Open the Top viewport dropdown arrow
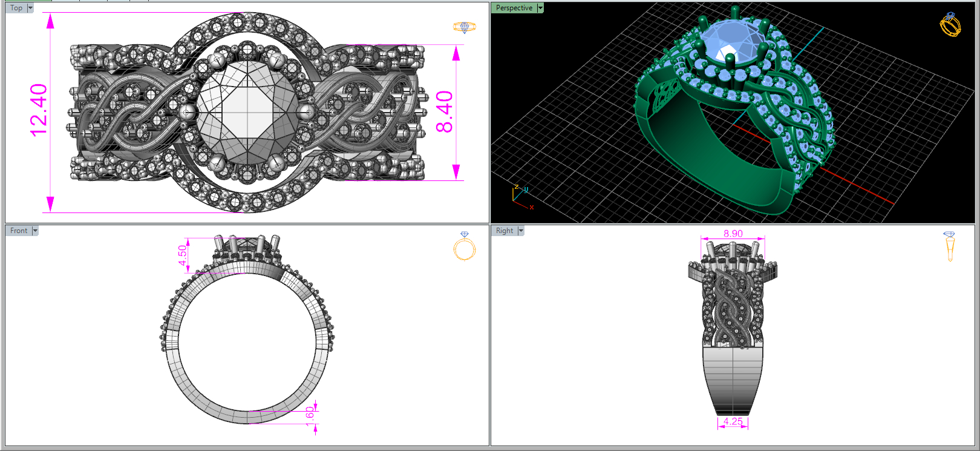 click(30, 8)
